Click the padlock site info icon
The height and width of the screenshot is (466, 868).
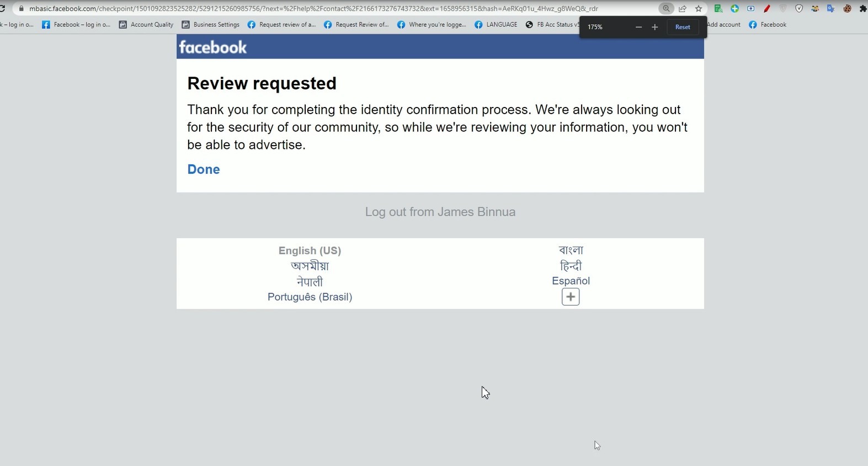(22, 9)
